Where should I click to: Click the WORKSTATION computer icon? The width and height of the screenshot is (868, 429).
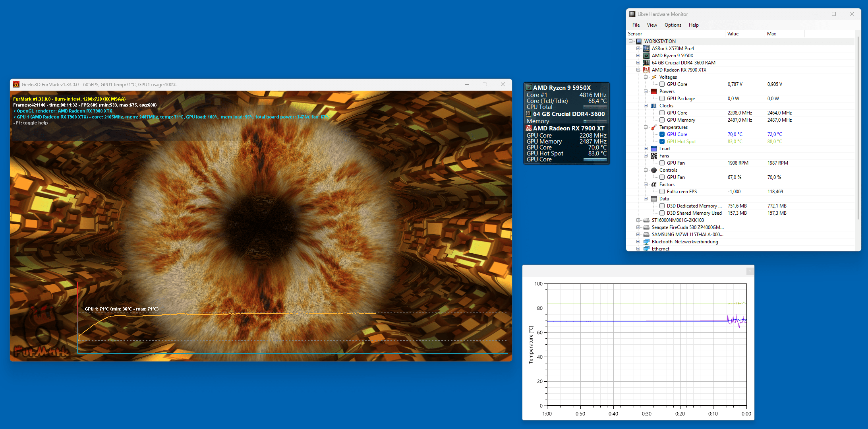pyautogui.click(x=639, y=41)
